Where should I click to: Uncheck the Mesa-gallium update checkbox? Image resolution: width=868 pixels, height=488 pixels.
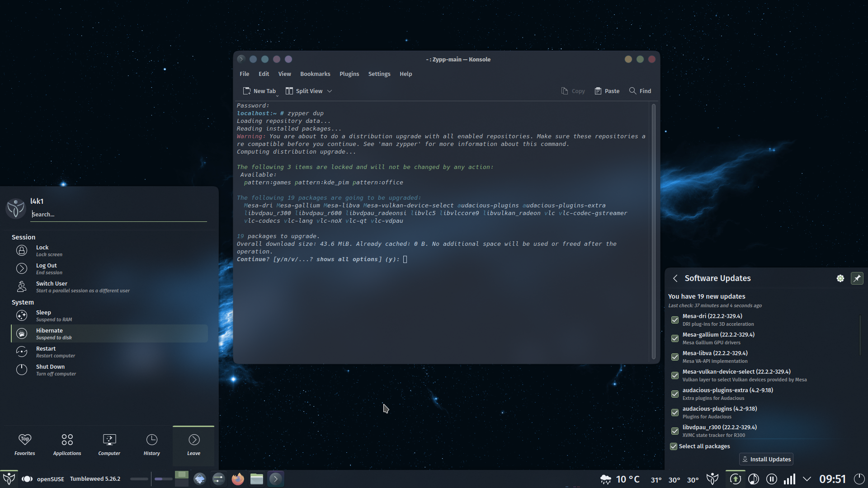675,338
